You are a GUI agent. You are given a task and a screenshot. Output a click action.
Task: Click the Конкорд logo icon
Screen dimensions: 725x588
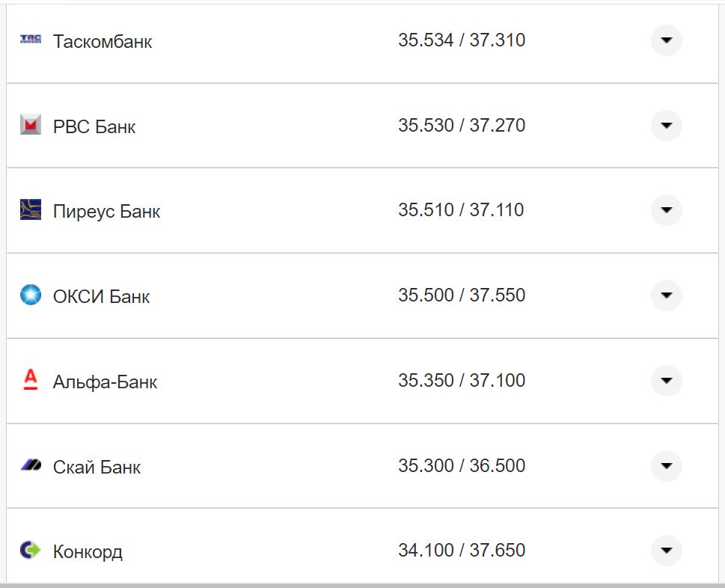pyautogui.click(x=31, y=551)
